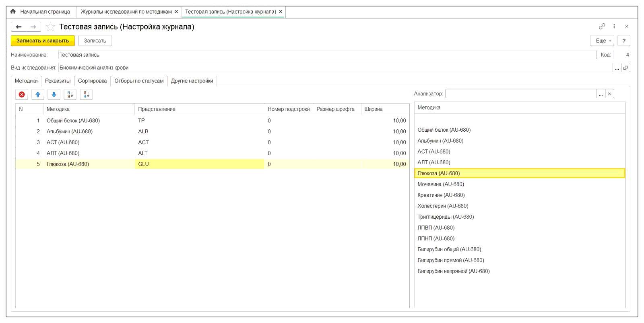This screenshot has width=644, height=323.
Task: Select Билирубин прямой (AU-680) in list
Action: click(520, 261)
